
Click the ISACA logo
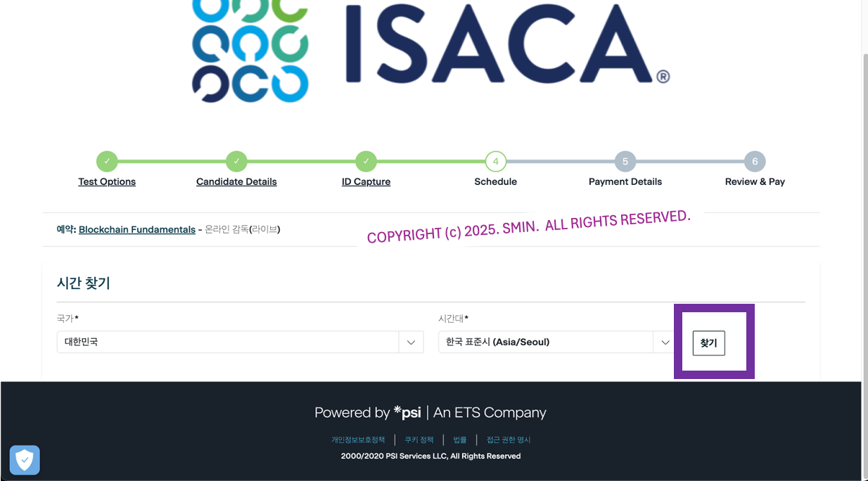(430, 51)
